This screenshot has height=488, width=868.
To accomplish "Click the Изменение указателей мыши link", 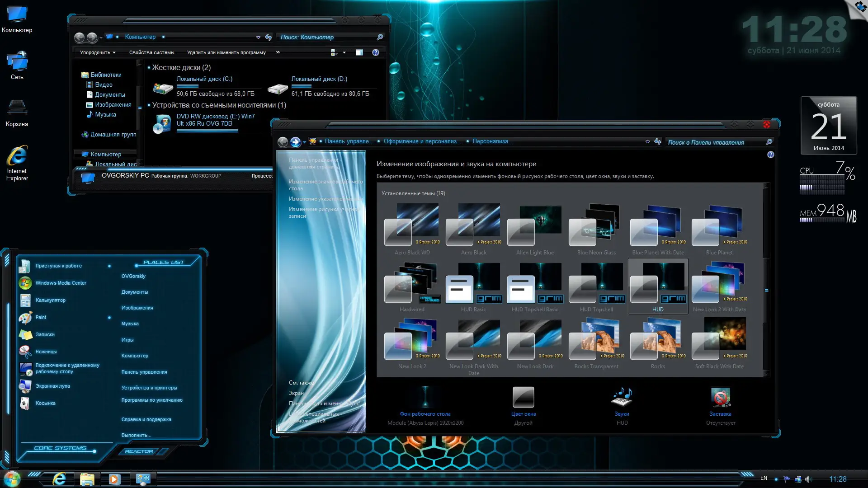I will [324, 199].
